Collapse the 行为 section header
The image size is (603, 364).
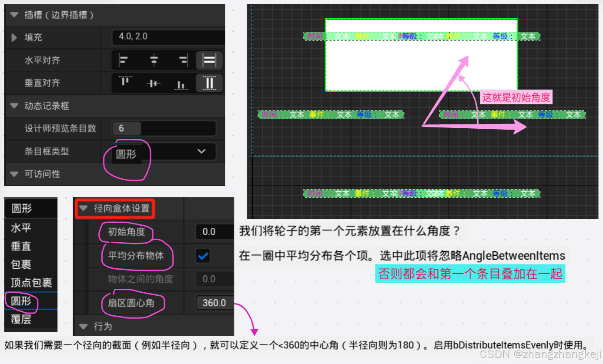tap(84, 327)
